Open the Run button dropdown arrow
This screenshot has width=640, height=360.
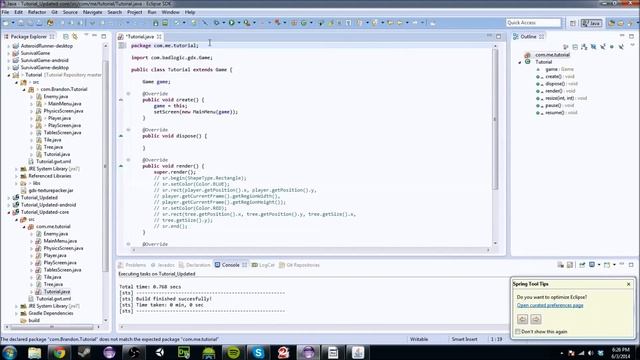[x=238, y=23]
